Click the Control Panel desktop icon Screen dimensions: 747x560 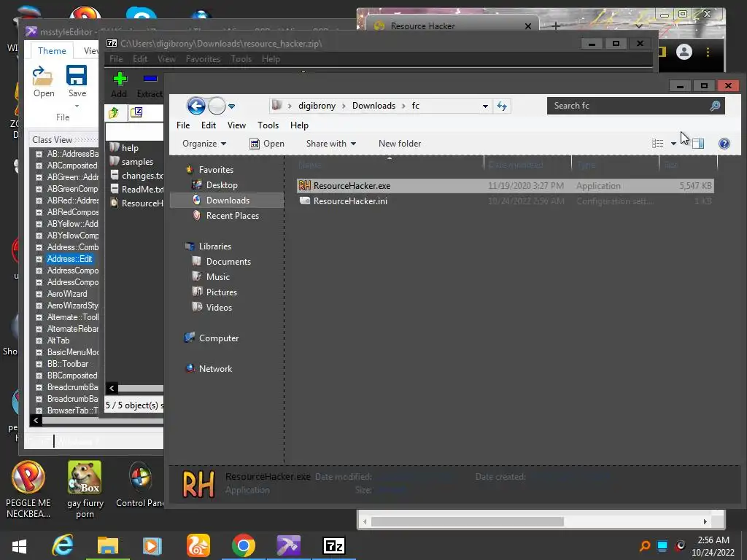click(x=140, y=485)
